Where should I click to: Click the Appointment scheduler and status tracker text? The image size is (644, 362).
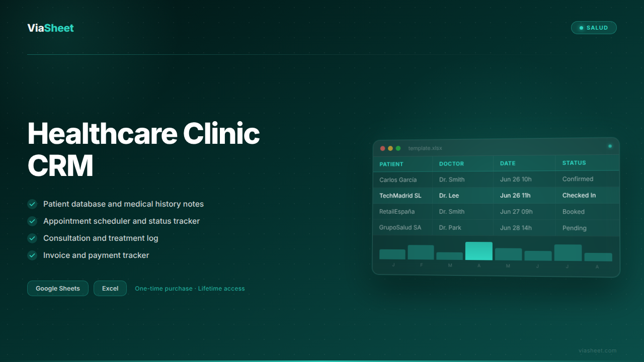coord(121,221)
